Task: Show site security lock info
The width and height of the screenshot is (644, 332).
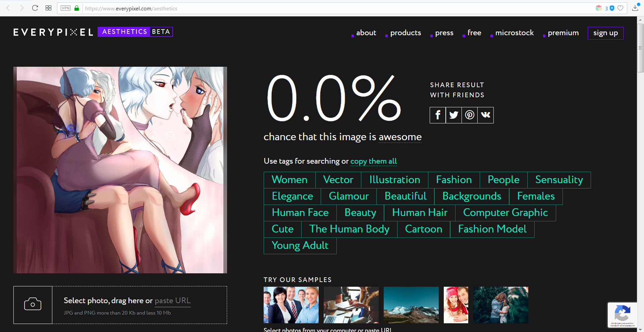Action: coord(76,8)
